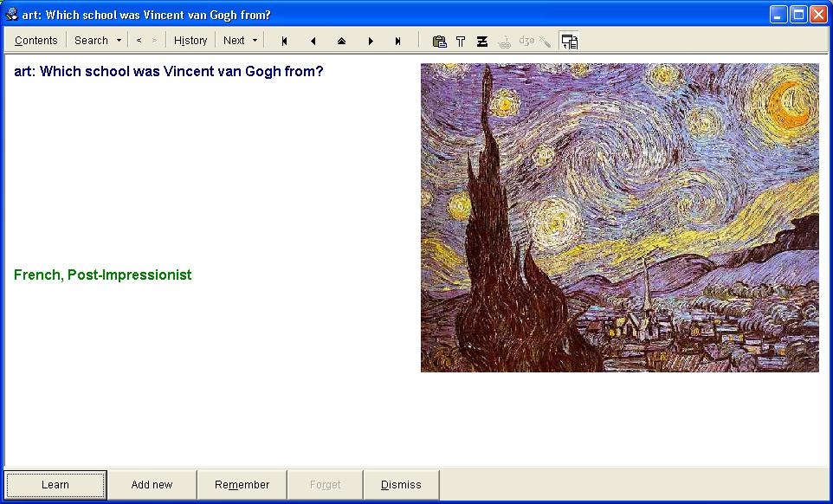Dismiss the current item
The width and height of the screenshot is (833, 504).
click(401, 485)
